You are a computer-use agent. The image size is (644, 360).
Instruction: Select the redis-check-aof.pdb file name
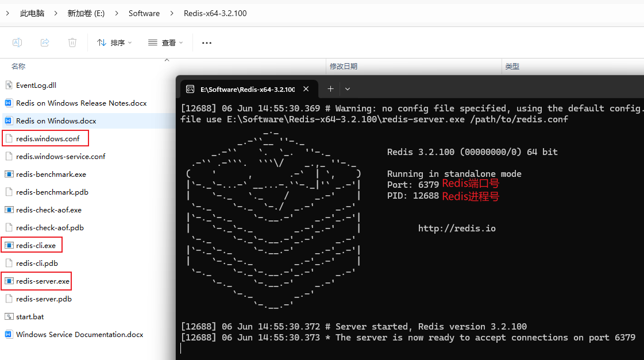(x=50, y=227)
